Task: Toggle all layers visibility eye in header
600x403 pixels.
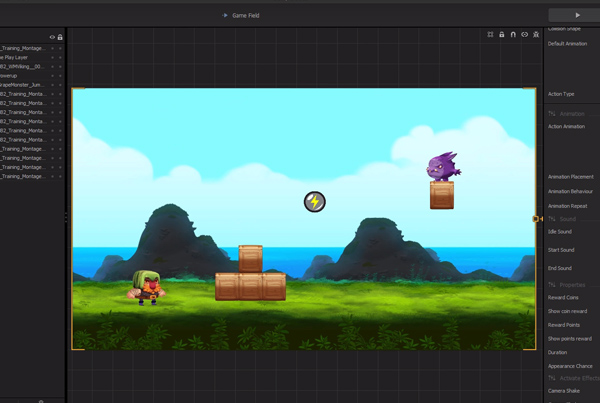Action: click(x=52, y=37)
